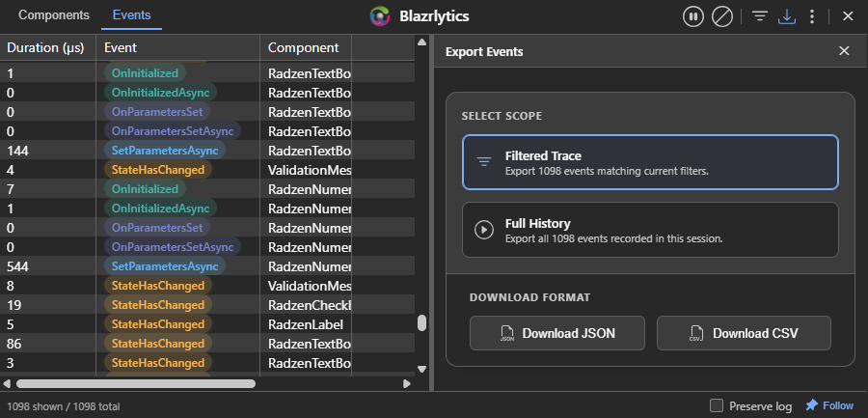
Task: Pause event recording
Action: 693,16
